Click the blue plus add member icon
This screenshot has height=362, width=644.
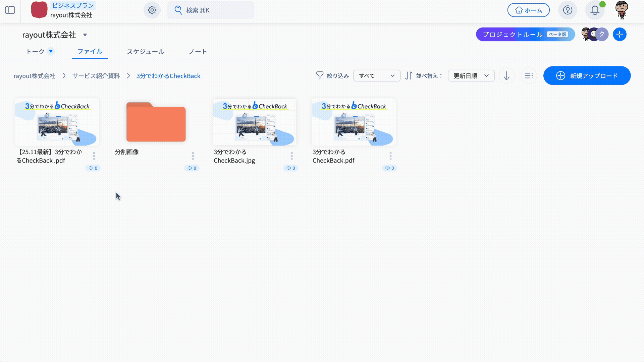pyautogui.click(x=620, y=35)
